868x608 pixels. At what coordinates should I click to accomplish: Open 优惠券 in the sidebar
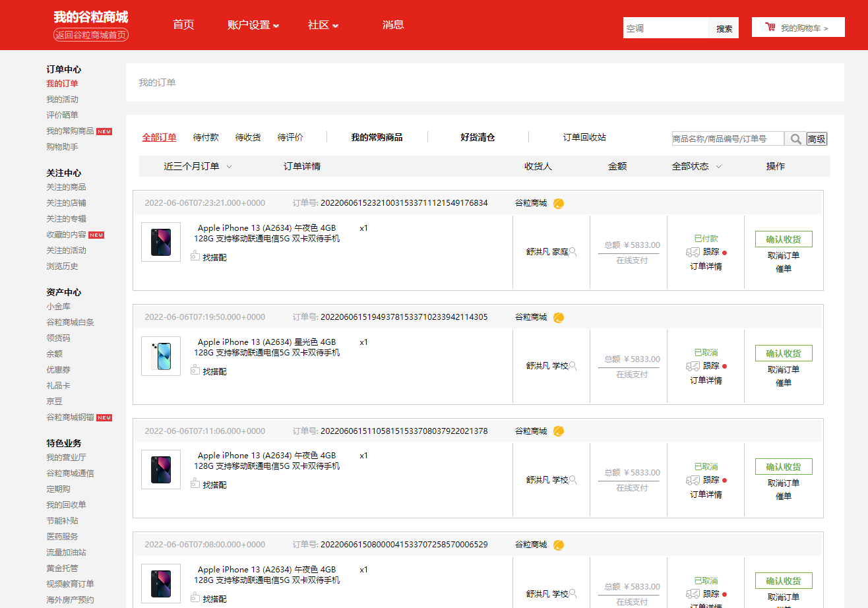[58, 370]
